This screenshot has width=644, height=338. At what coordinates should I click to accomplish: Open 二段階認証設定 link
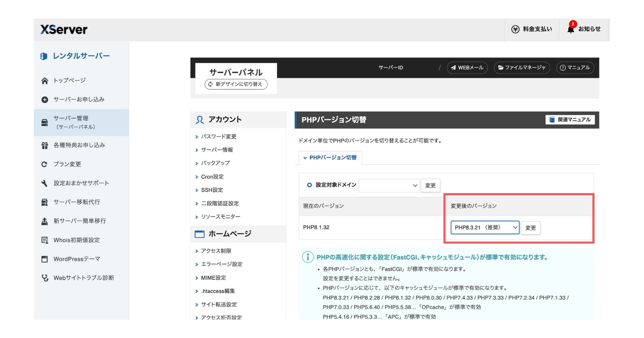click(x=220, y=204)
